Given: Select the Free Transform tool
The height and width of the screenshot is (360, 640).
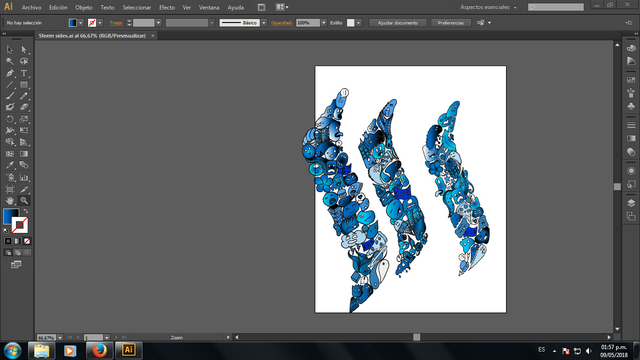Looking at the screenshot, I should (x=24, y=131).
